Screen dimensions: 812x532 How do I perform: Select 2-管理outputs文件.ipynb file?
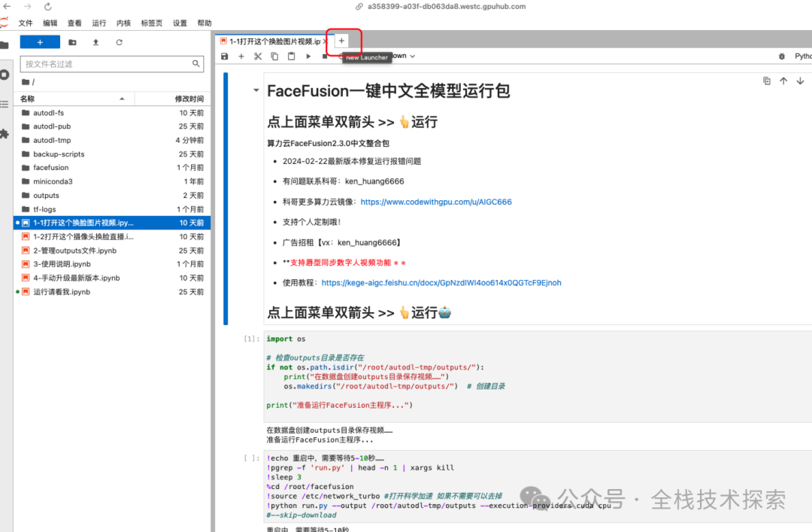[x=112, y=251]
